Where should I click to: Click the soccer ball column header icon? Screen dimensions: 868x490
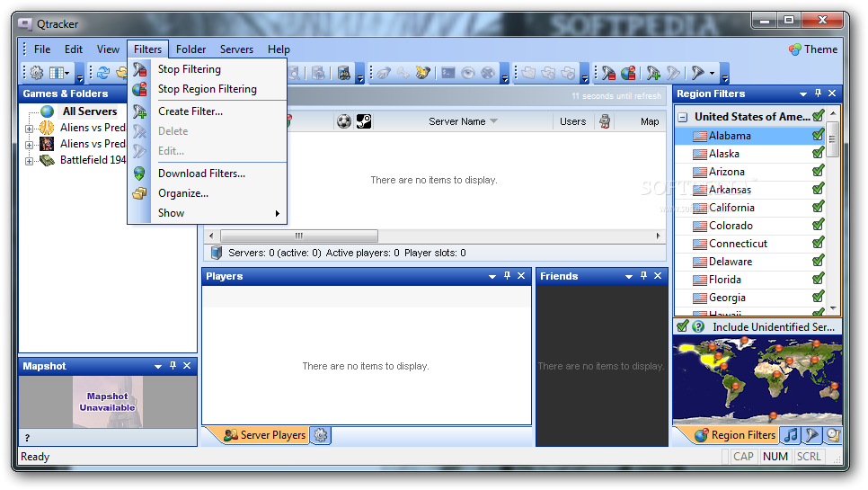coord(344,121)
